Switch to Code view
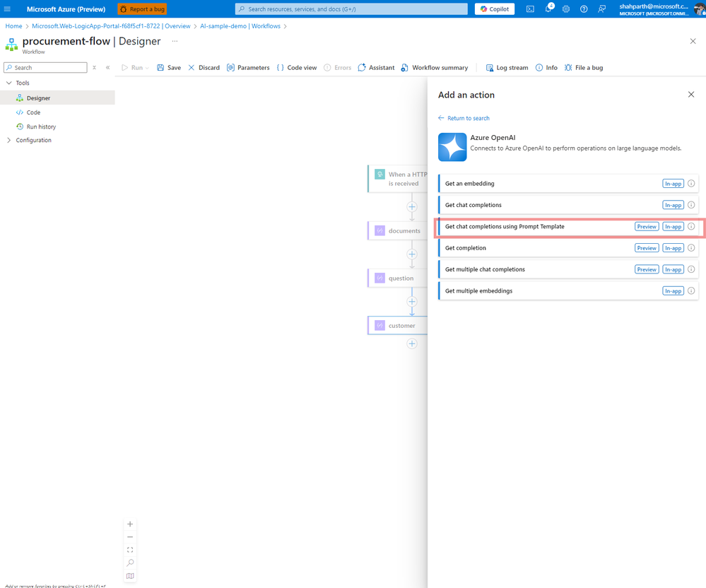This screenshot has width=706, height=588. click(297, 68)
